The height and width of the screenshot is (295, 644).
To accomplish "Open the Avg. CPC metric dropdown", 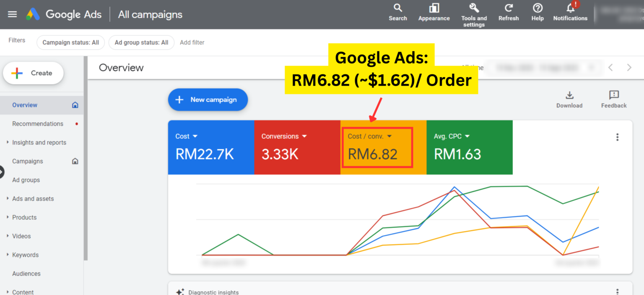I will pyautogui.click(x=467, y=136).
